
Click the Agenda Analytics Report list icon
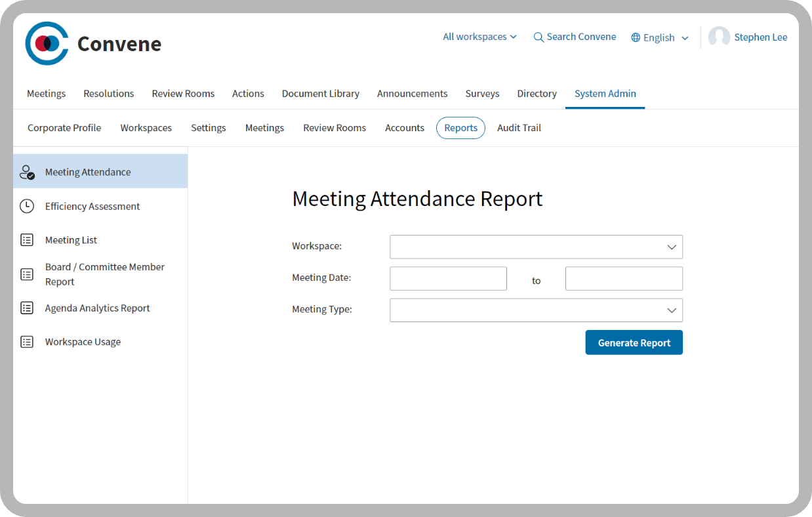coord(27,308)
